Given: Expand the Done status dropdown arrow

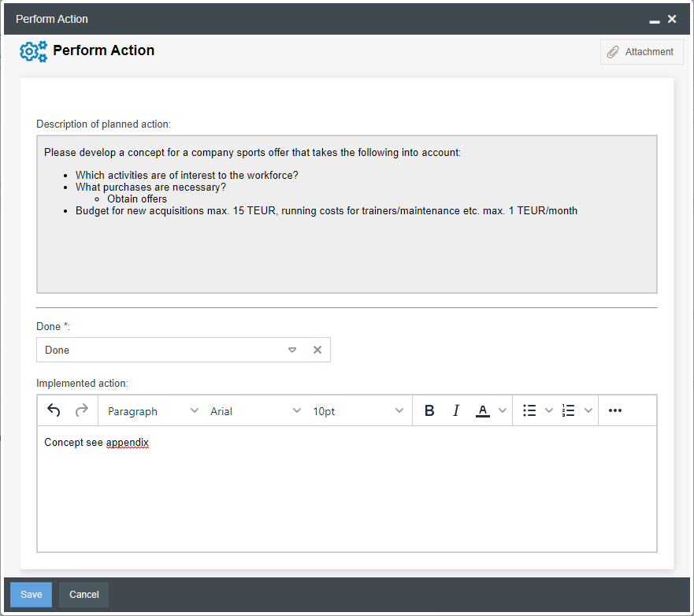Looking at the screenshot, I should pyautogui.click(x=292, y=350).
